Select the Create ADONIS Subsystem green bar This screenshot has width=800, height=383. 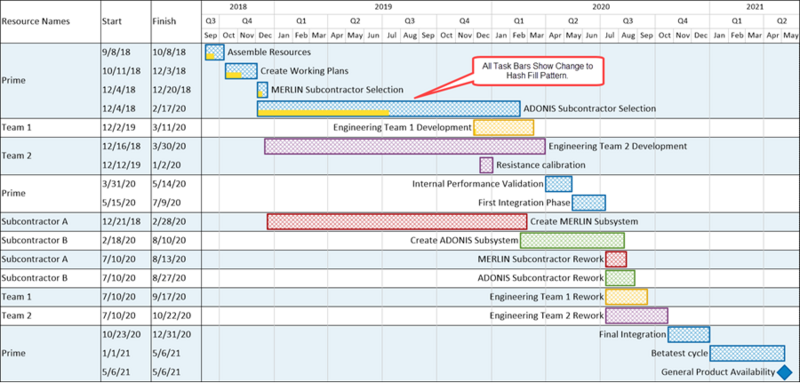[572, 240]
